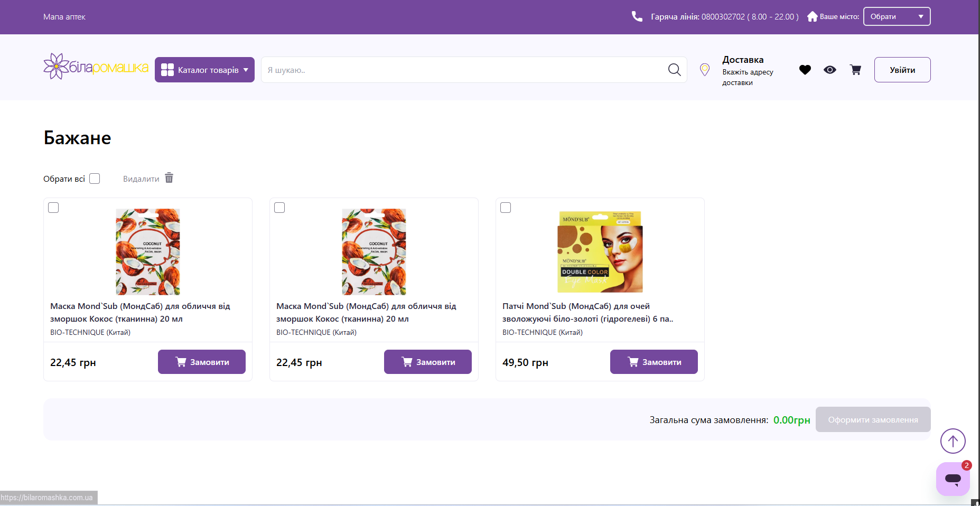
Task: Click the Видалити link
Action: pyautogui.click(x=141, y=179)
